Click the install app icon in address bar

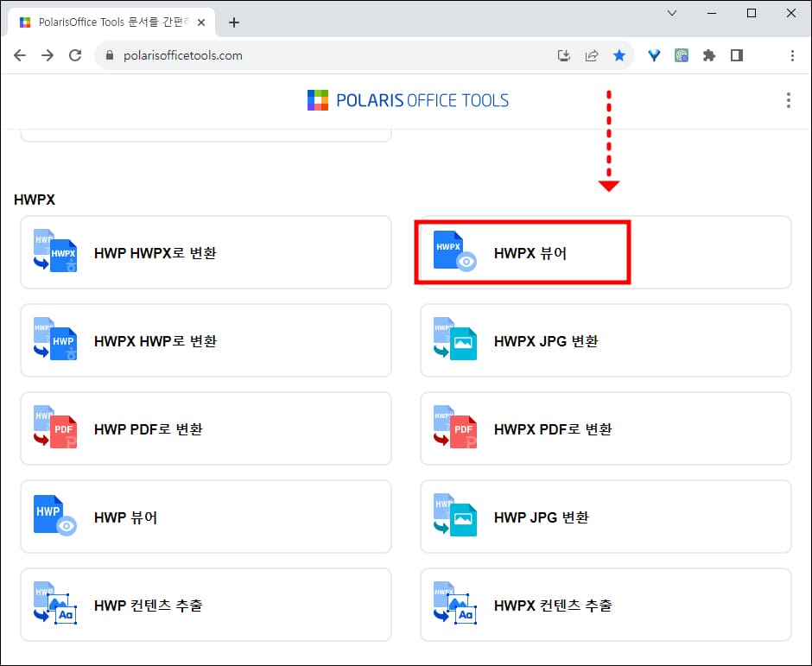[x=564, y=55]
